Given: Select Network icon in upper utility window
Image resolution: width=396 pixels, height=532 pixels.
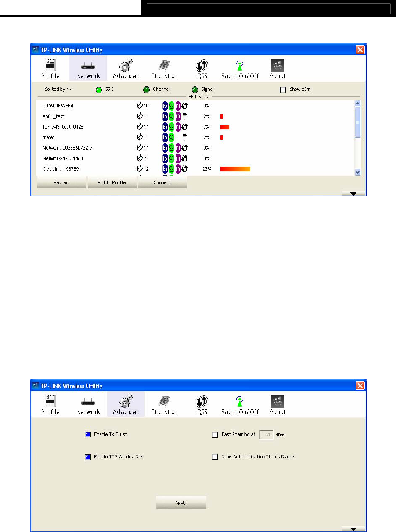Looking at the screenshot, I should pyautogui.click(x=88, y=69).
